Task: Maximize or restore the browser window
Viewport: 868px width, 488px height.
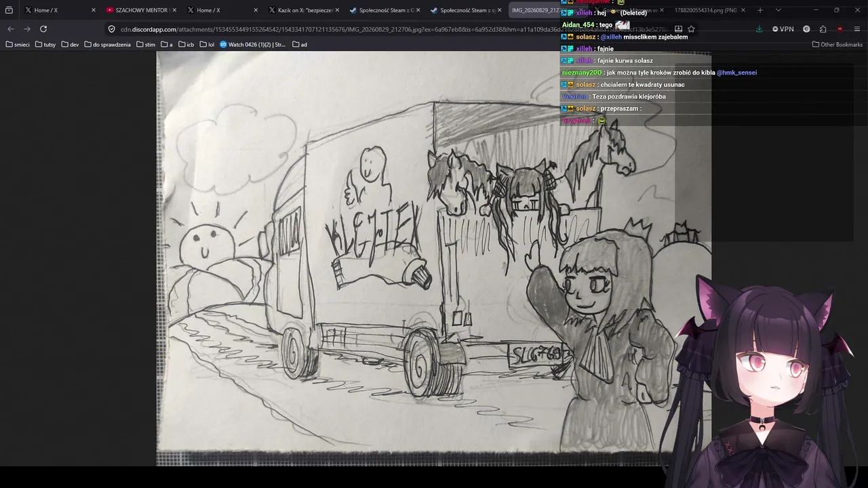Action: click(837, 10)
